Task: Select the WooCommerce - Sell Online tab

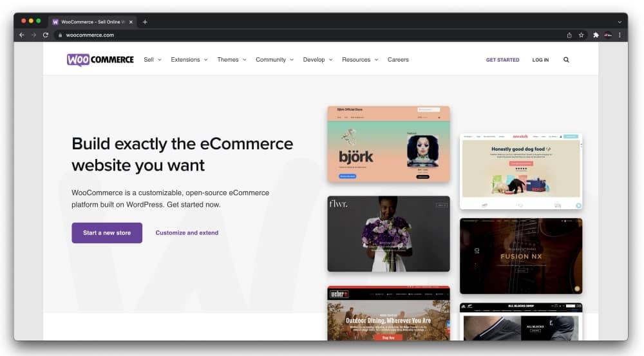Action: pyautogui.click(x=93, y=22)
